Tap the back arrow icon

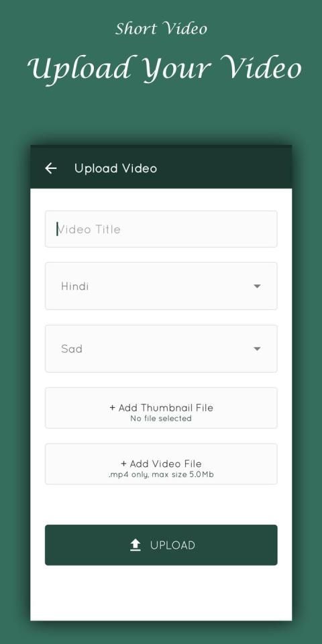(50, 168)
